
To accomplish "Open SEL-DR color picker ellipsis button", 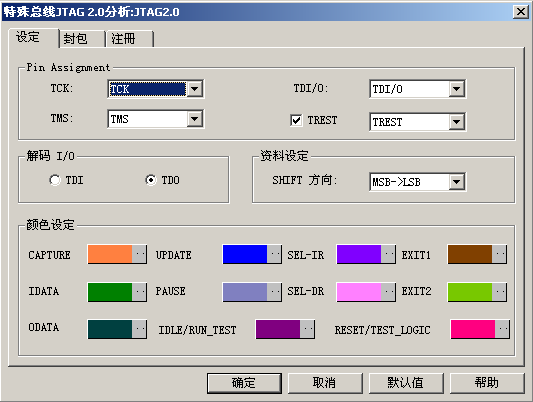I will point(388,292).
